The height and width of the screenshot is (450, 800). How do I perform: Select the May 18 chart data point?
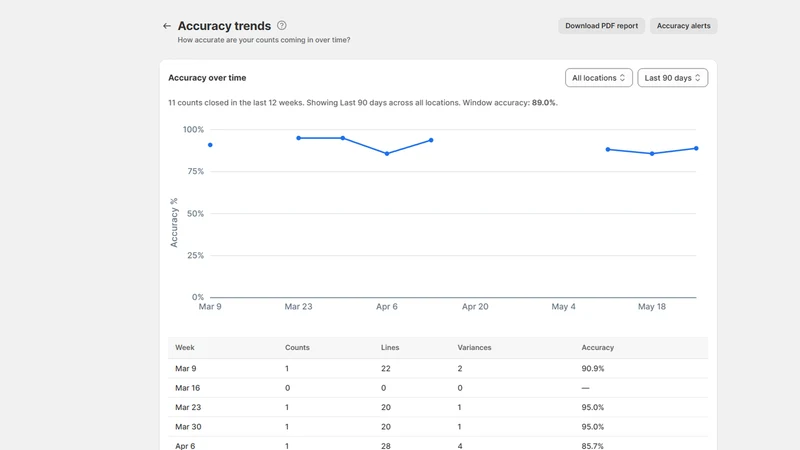(x=652, y=154)
